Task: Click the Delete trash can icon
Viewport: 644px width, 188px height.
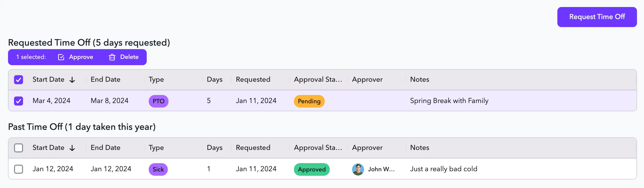Action: click(x=112, y=57)
